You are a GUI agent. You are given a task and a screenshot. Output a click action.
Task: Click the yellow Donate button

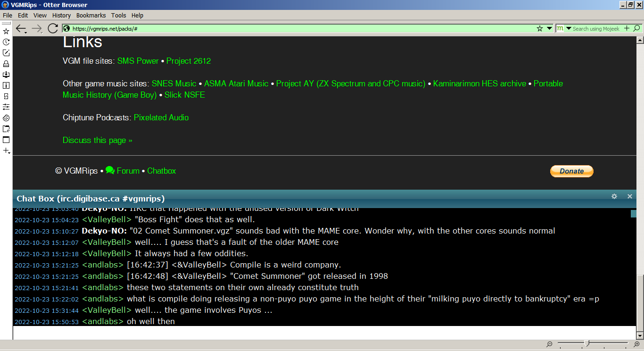click(571, 171)
